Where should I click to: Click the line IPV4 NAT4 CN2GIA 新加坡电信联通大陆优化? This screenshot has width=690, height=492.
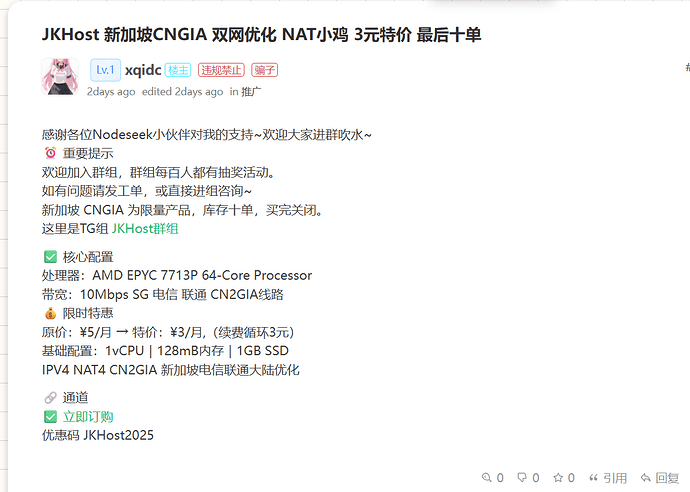pyautogui.click(x=171, y=370)
